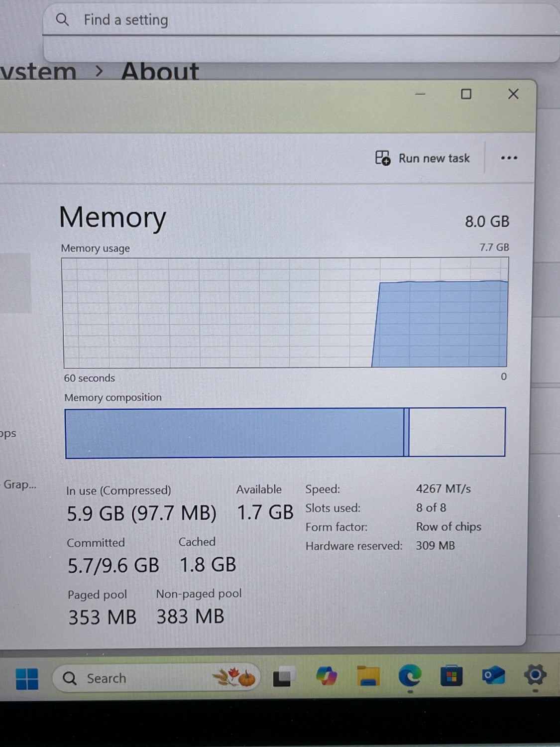This screenshot has height=747, width=560.
Task: Minimize the Task Manager window
Action: [421, 94]
